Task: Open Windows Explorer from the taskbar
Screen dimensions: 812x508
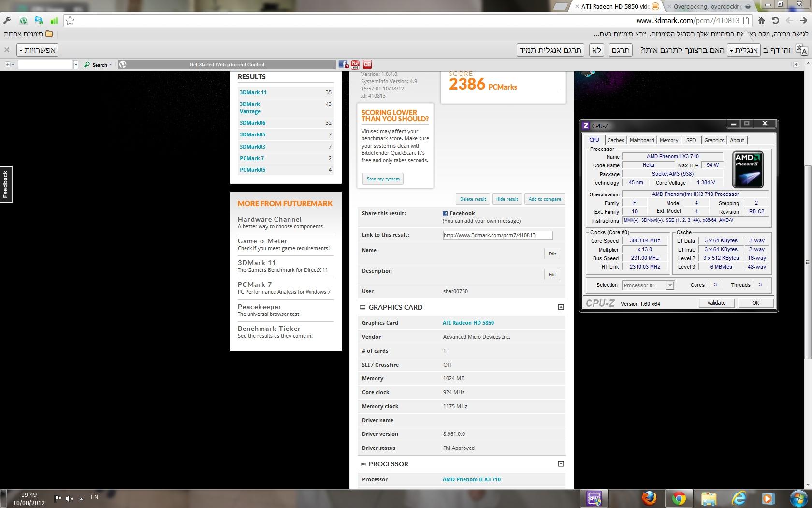Action: 709,498
